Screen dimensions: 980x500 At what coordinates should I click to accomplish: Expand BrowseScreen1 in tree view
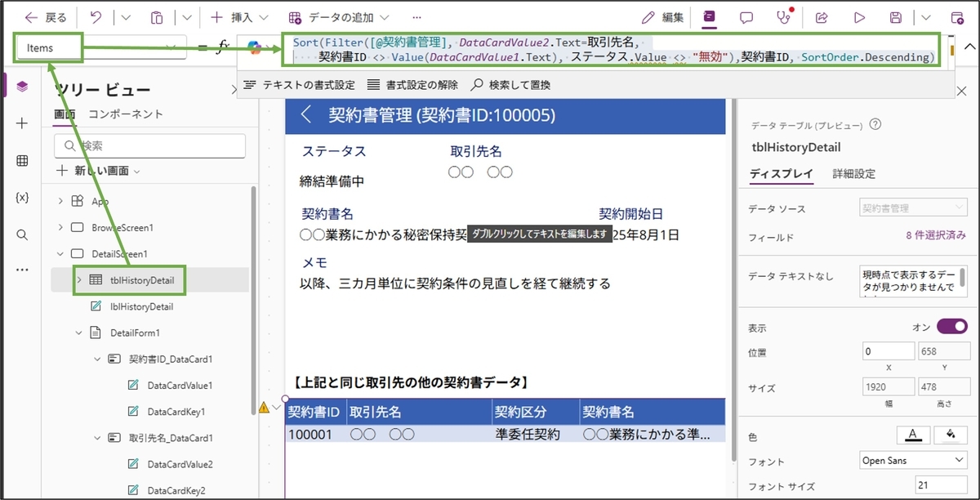click(60, 227)
